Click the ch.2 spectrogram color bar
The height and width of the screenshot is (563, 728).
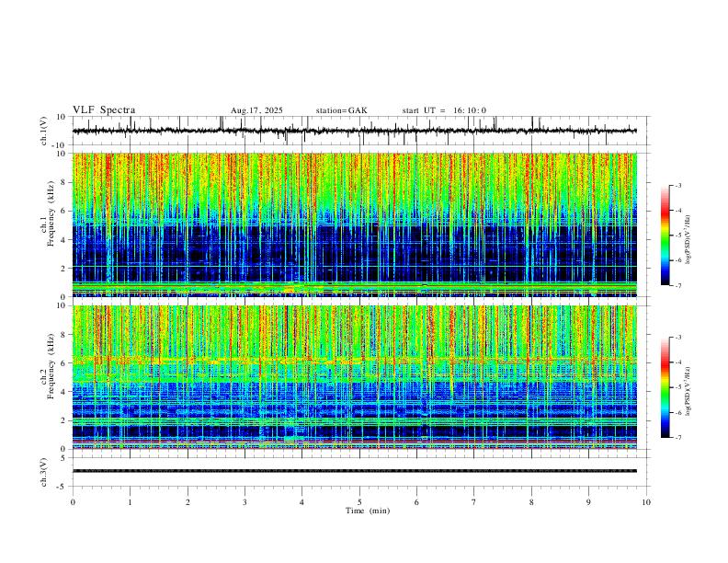[x=665, y=387]
